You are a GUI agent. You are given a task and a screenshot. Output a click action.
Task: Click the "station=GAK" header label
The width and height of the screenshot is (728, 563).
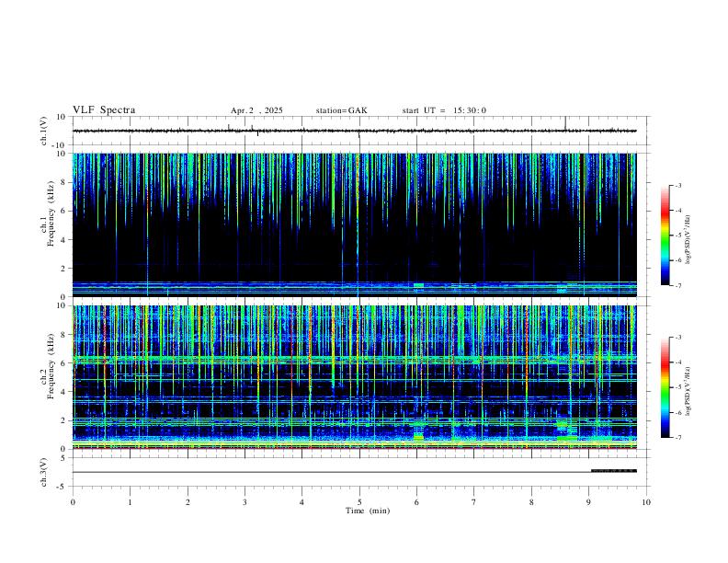point(341,110)
